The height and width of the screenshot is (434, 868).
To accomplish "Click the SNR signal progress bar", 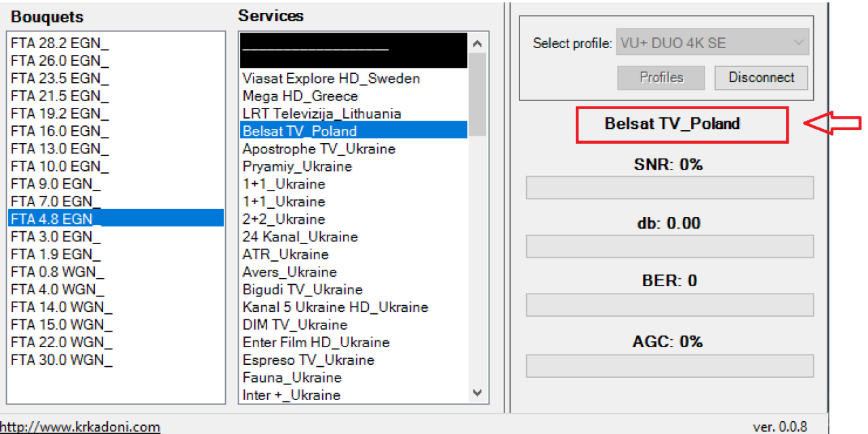I will [x=669, y=188].
